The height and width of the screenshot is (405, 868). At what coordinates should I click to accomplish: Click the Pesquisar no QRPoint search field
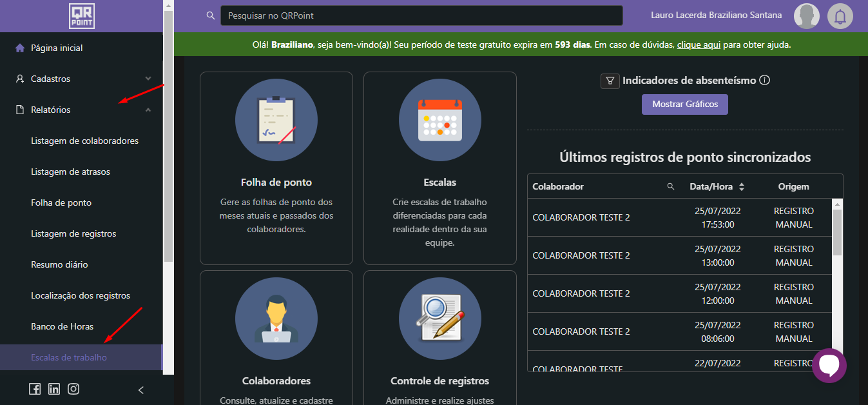(421, 15)
